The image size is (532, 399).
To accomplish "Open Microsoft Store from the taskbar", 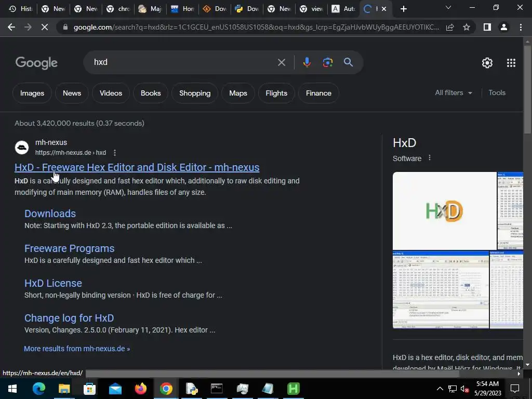I will [x=89, y=389].
